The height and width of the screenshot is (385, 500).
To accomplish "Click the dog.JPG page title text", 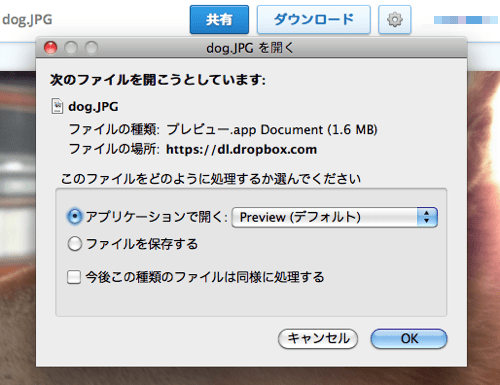I will click(x=27, y=20).
